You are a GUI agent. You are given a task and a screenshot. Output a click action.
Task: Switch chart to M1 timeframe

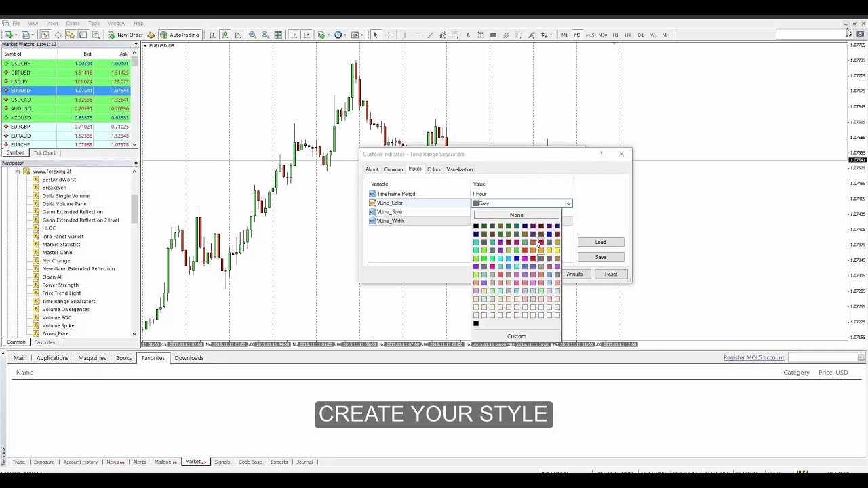pos(564,35)
